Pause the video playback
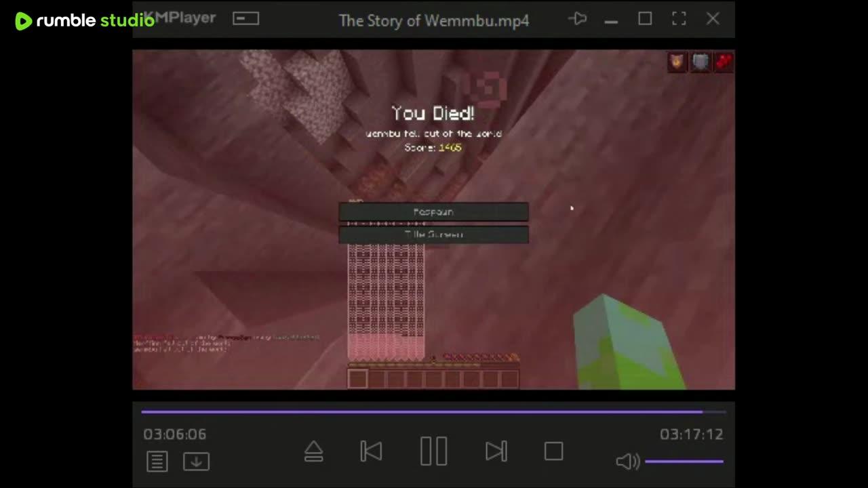Image resolution: width=868 pixels, height=488 pixels. pos(433,451)
